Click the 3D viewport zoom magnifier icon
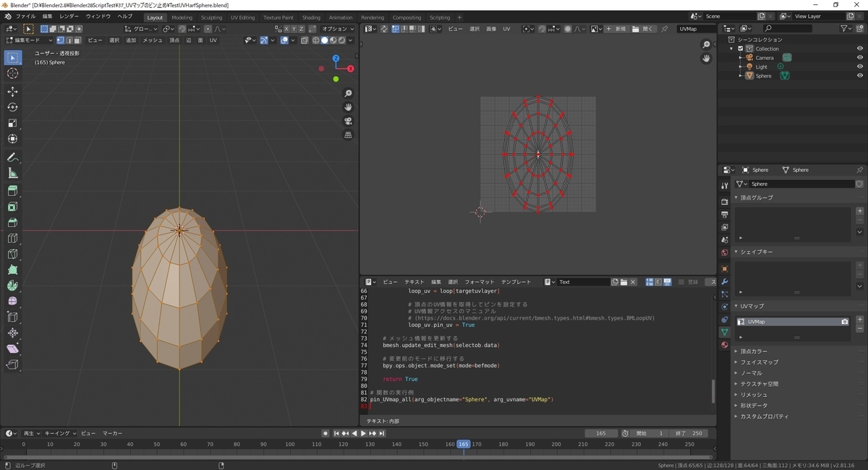 (x=348, y=93)
